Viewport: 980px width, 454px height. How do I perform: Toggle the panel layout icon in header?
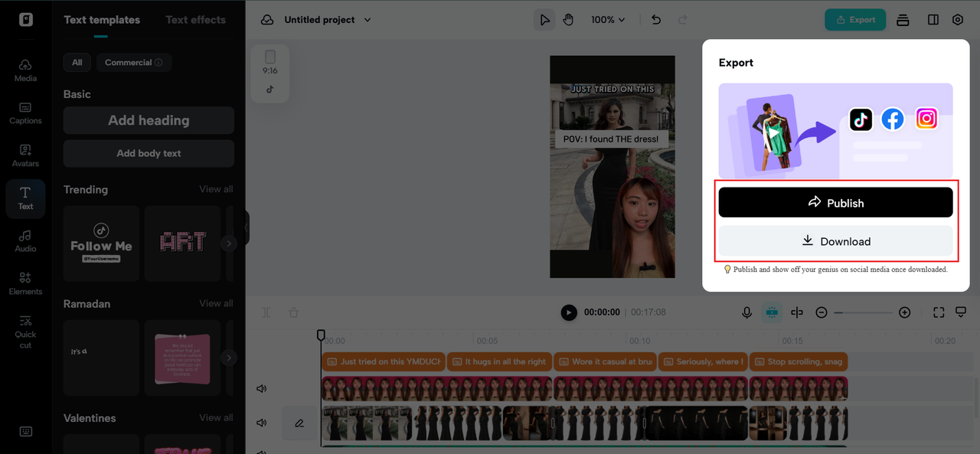tap(933, 20)
